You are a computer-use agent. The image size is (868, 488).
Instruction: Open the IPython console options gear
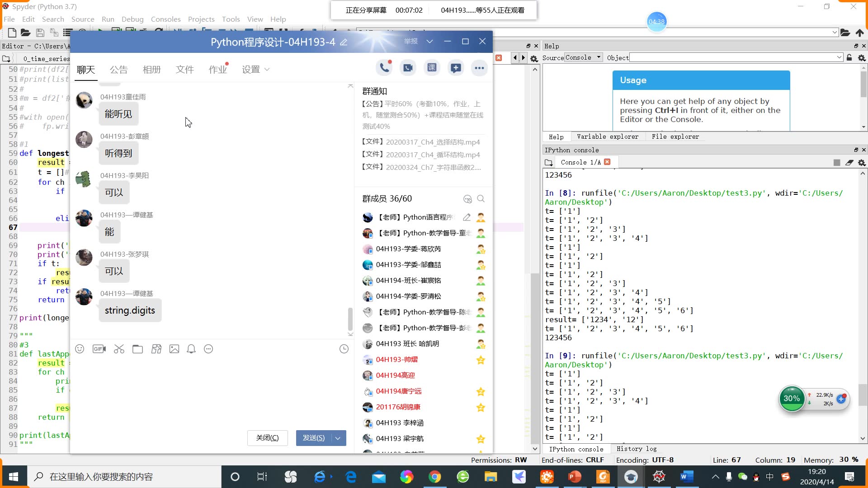pyautogui.click(x=862, y=162)
